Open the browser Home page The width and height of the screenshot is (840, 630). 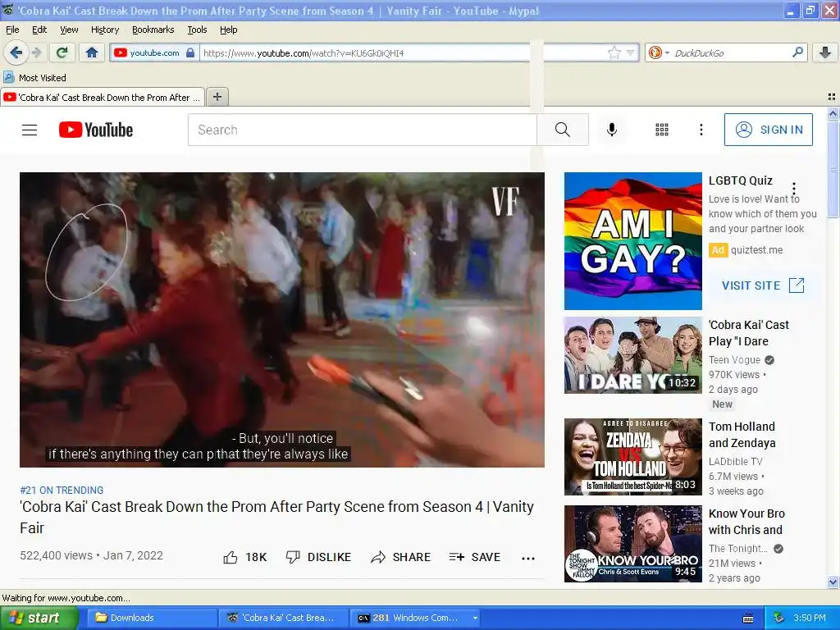(92, 52)
